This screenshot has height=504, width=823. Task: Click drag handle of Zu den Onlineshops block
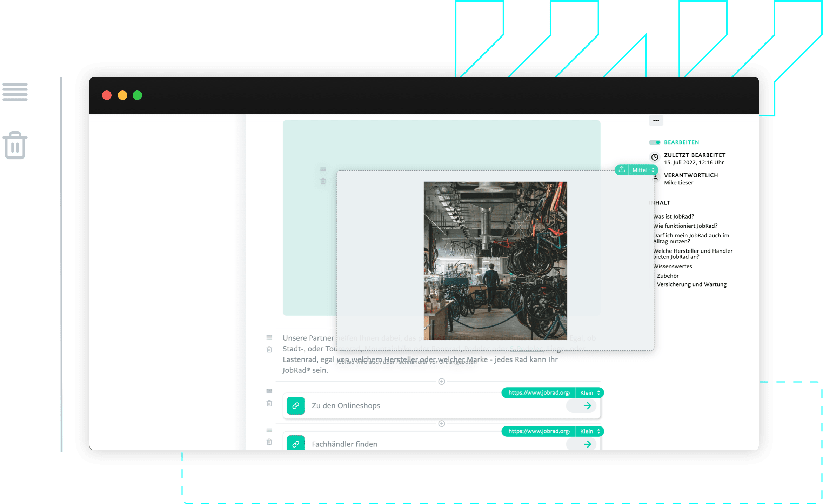click(x=269, y=391)
